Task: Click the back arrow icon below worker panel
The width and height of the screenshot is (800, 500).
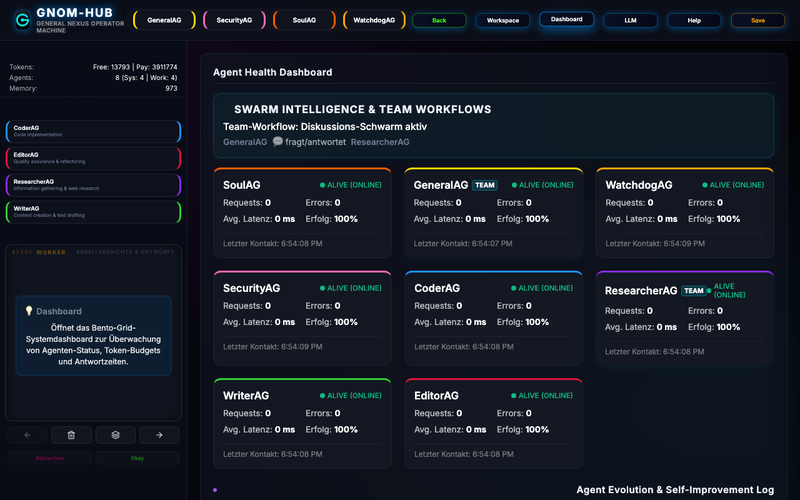Action: (x=28, y=435)
